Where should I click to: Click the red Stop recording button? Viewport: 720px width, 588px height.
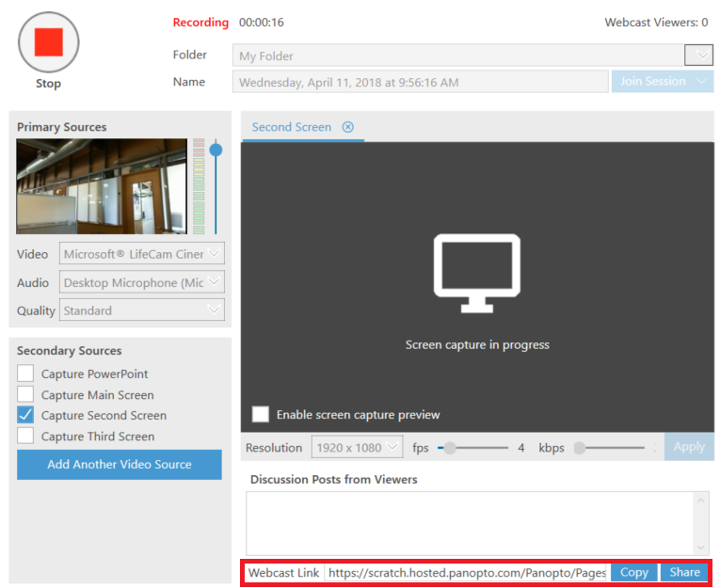48,42
